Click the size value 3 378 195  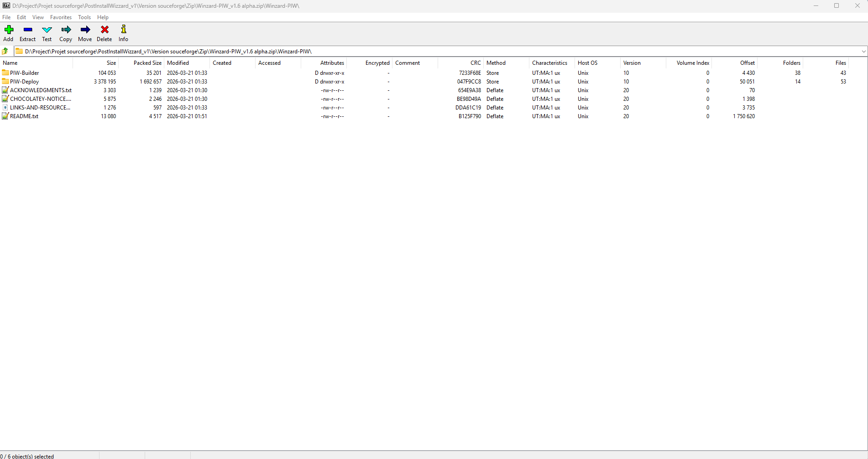coord(105,82)
